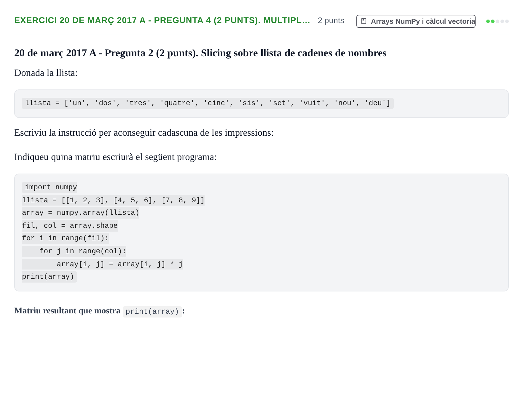Viewport: 523px width, 420px height.
Task: Click the "Donada la llista:" text
Action: (x=46, y=73)
